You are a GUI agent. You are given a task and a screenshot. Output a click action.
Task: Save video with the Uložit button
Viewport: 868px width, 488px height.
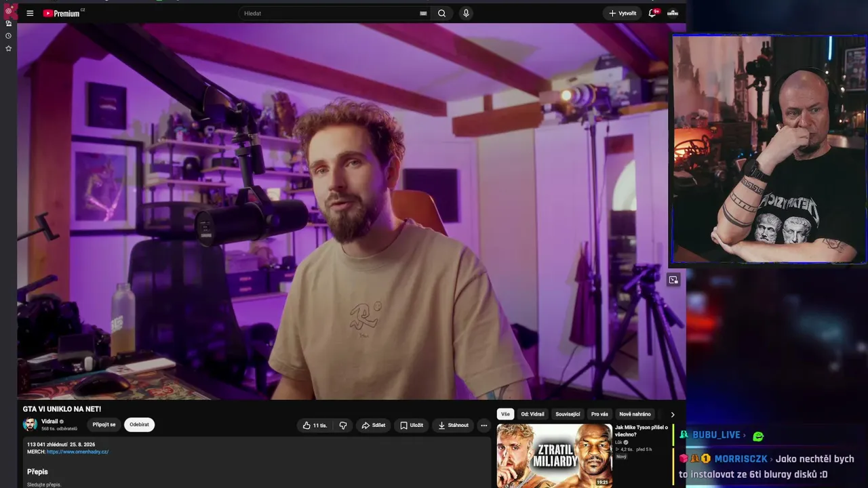pos(411,425)
